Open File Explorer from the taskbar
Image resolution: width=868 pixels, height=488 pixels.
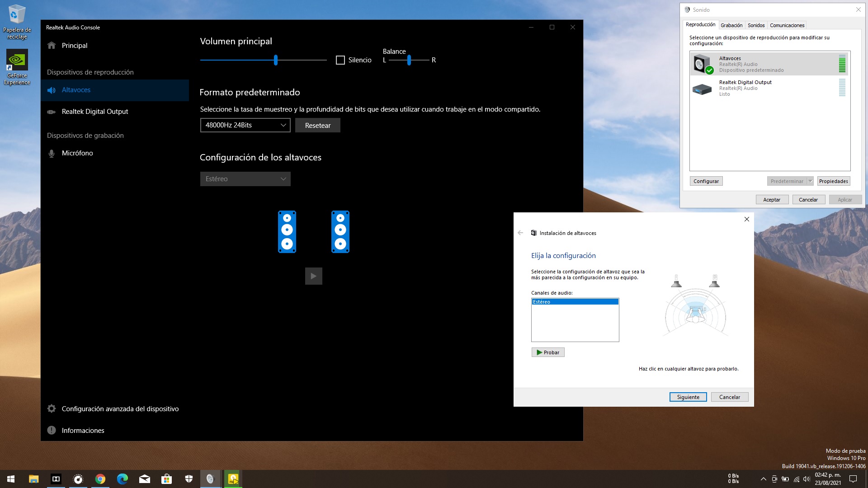33,479
